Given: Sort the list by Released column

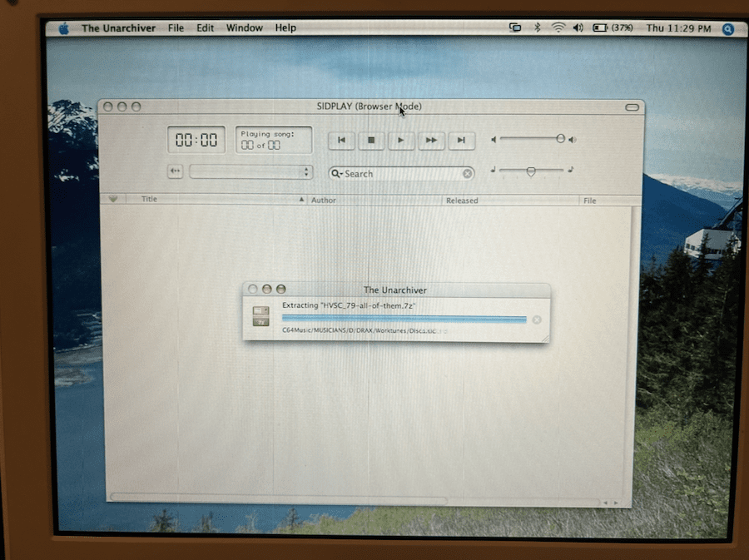Looking at the screenshot, I should click(462, 201).
